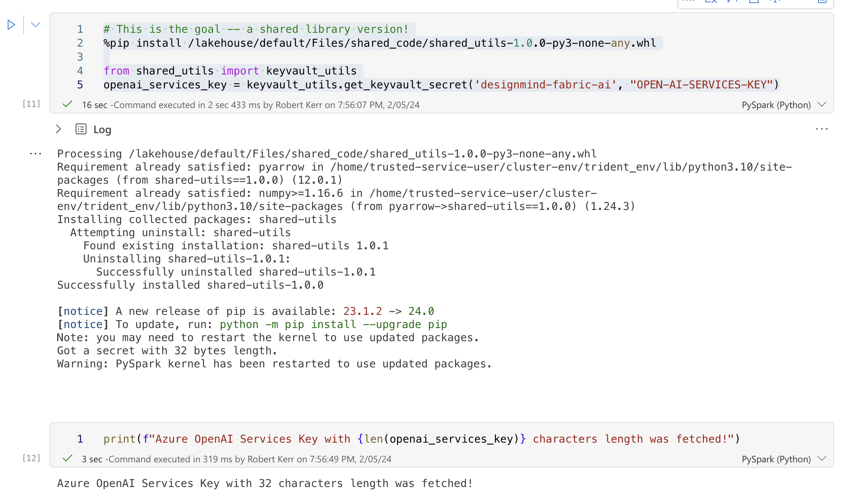845x504 pixels.
Task: Open more options ellipsis right of Log
Action: point(821,129)
